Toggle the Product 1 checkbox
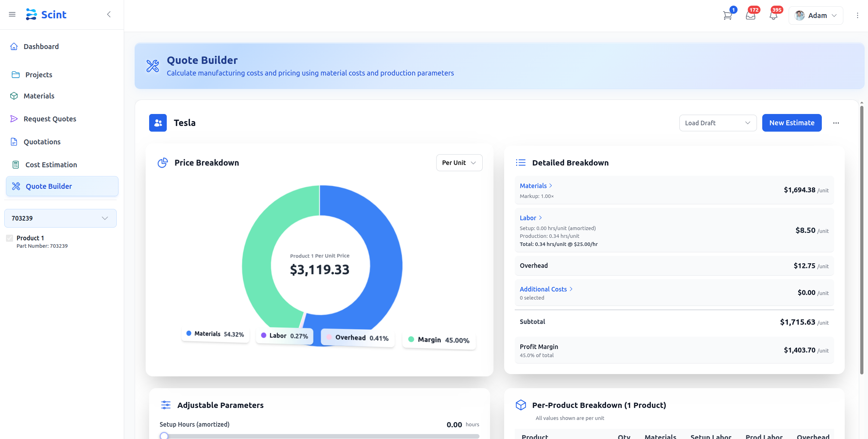868x439 pixels. [x=10, y=238]
